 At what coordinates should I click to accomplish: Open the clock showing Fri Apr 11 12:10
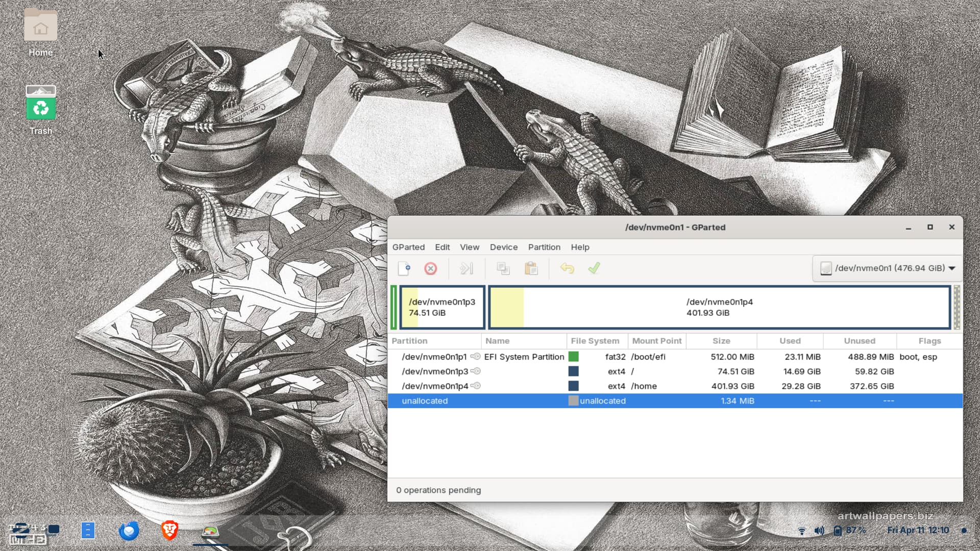pyautogui.click(x=918, y=531)
